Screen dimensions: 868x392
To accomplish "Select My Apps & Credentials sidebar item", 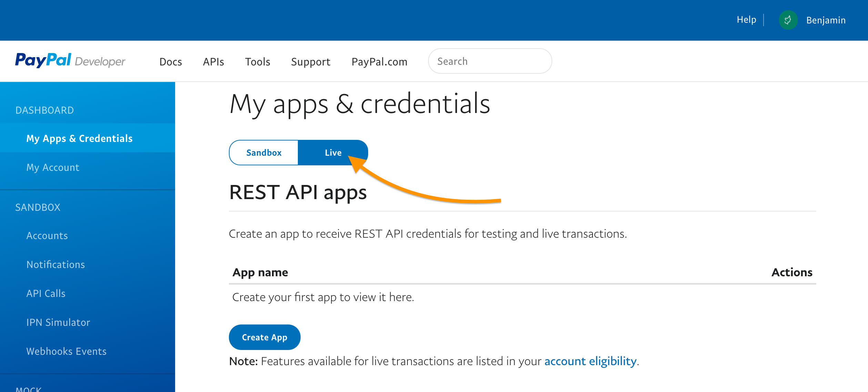I will coord(79,138).
